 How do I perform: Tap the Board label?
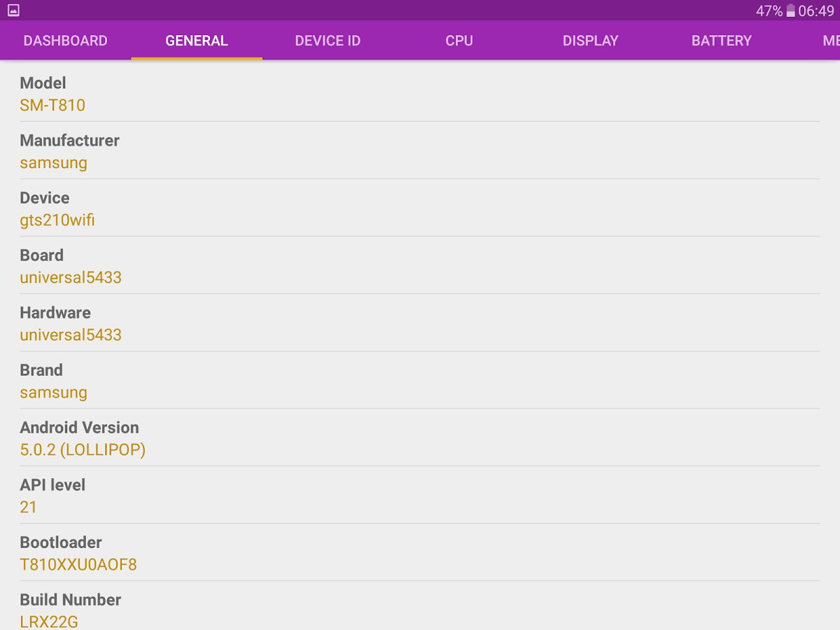pos(41,255)
